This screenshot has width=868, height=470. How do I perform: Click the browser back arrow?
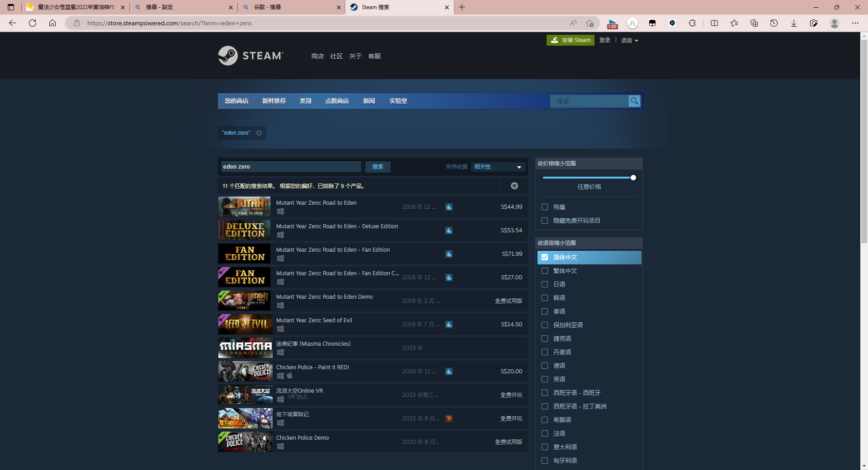pos(13,23)
